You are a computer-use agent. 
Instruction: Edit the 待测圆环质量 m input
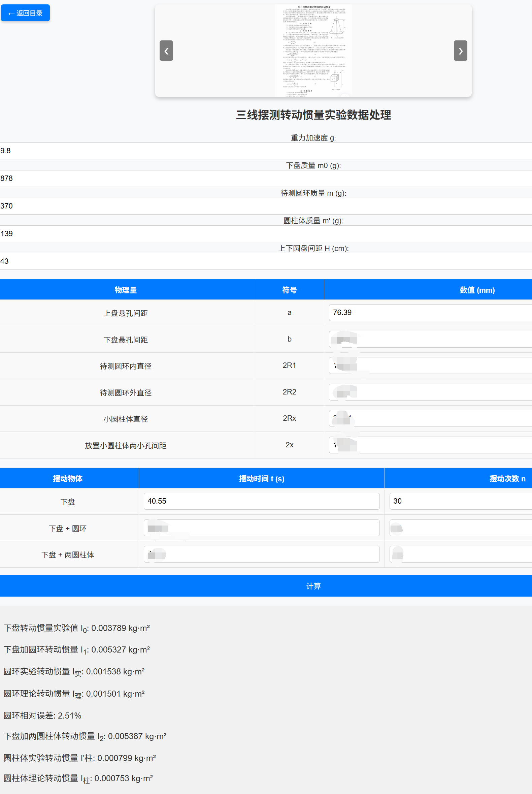(266, 206)
